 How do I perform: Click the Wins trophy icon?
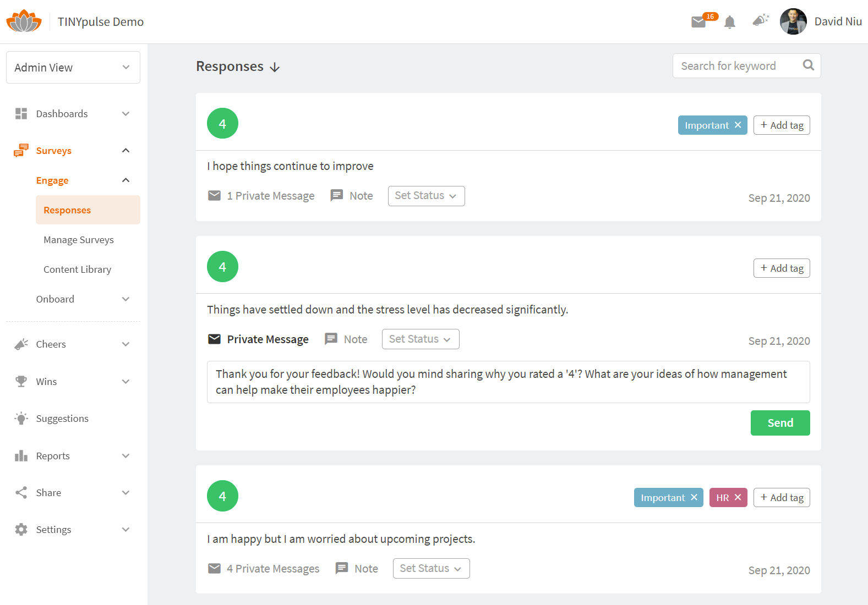[21, 381]
